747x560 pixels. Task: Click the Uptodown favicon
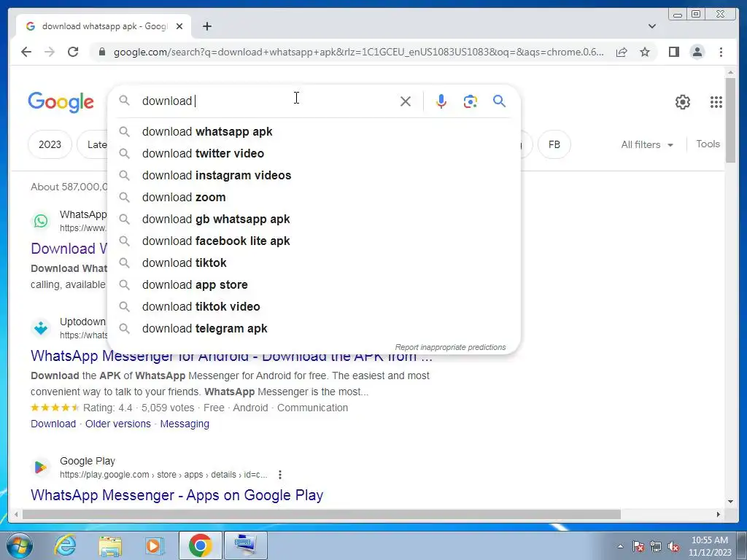41,328
